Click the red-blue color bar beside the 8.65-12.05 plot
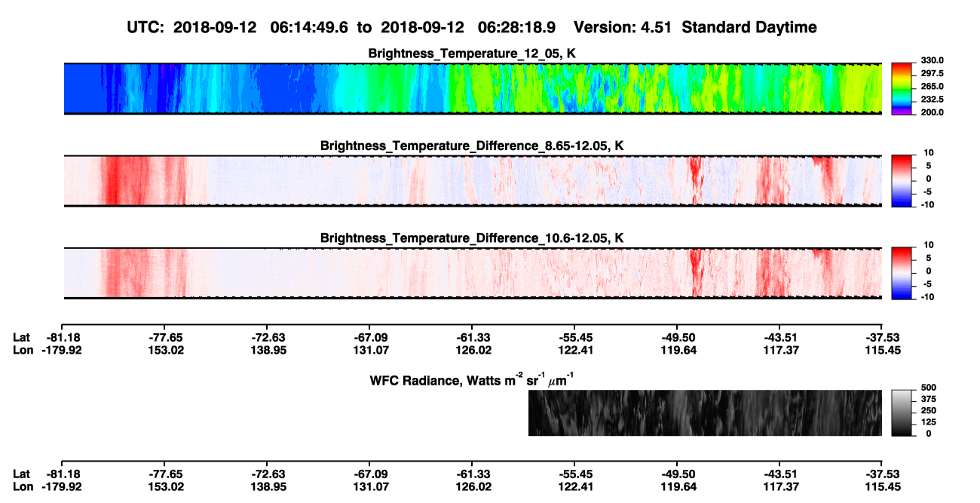The image size is (980, 503). pos(902,179)
